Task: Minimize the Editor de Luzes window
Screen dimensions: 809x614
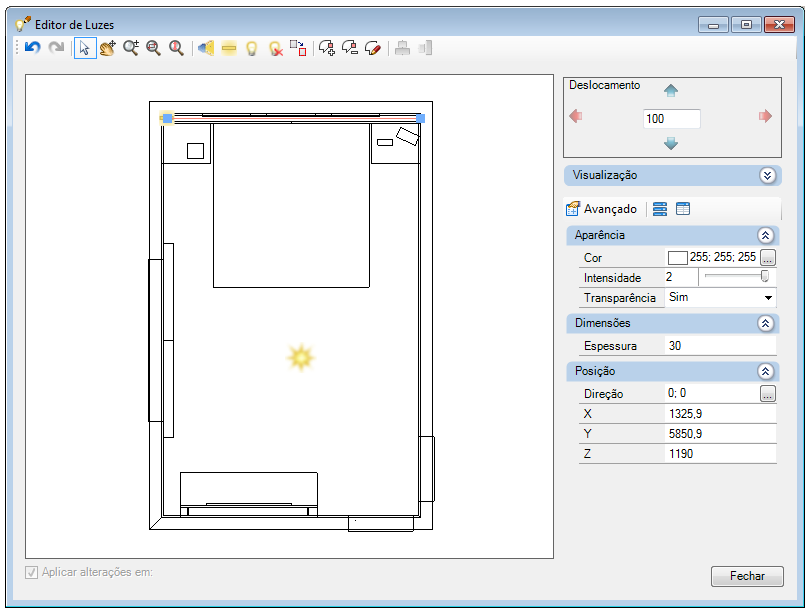Action: (x=714, y=25)
